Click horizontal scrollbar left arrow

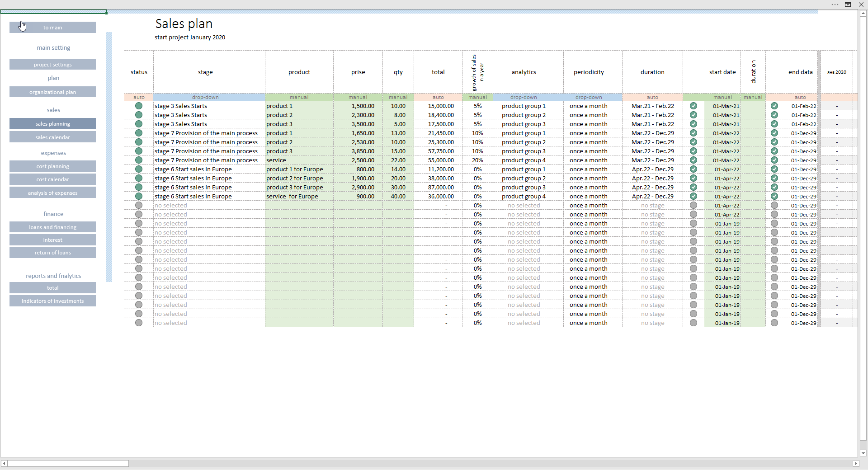coord(4,463)
